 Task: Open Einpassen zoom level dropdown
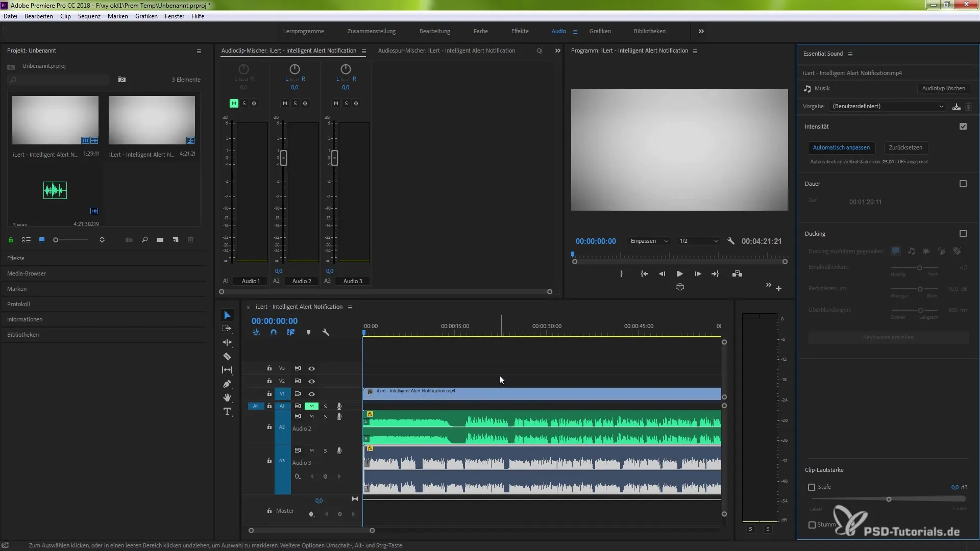(x=649, y=241)
